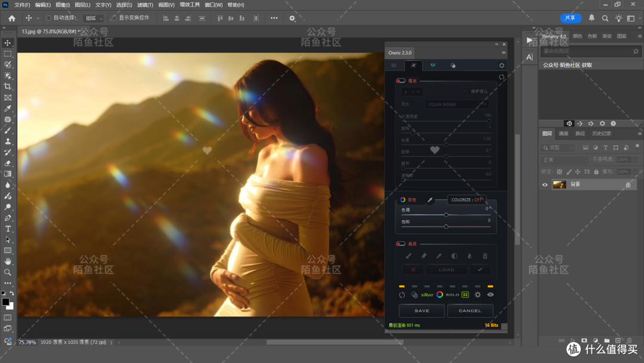Hide the 背景 layer with eye icon
This screenshot has height=363, width=644.
tap(544, 185)
